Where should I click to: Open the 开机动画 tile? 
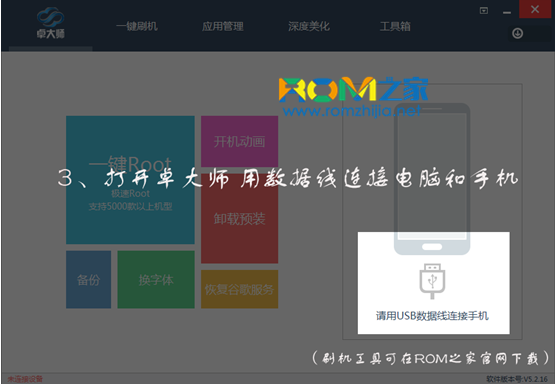click(240, 141)
